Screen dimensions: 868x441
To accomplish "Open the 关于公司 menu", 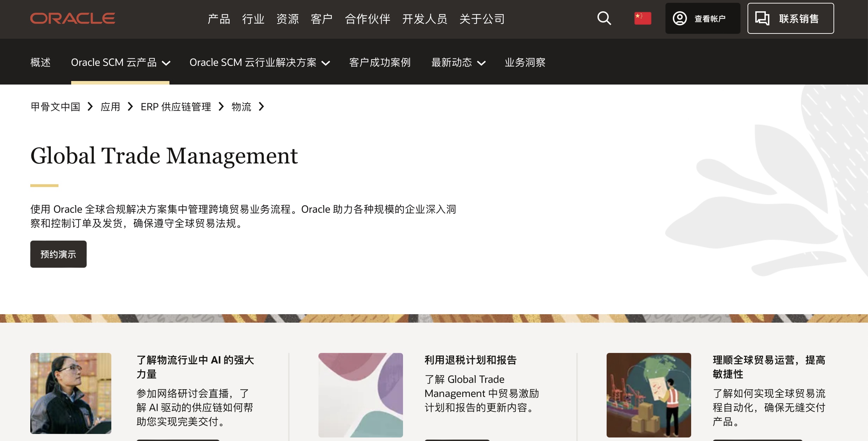I will point(482,19).
